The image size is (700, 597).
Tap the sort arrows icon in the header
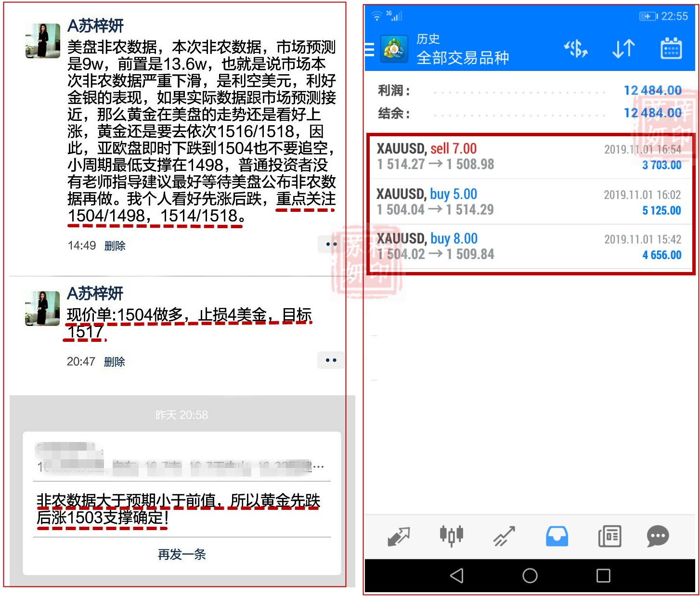click(x=623, y=49)
